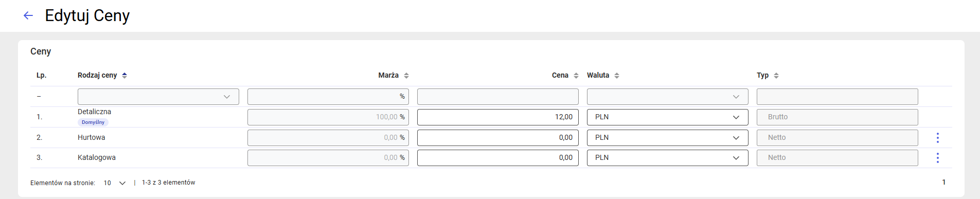Go to page 1 in pagination
This screenshot has height=199, width=980.
point(944,182)
